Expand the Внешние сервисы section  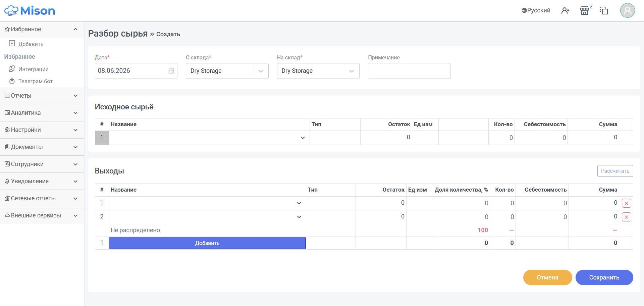(x=42, y=215)
